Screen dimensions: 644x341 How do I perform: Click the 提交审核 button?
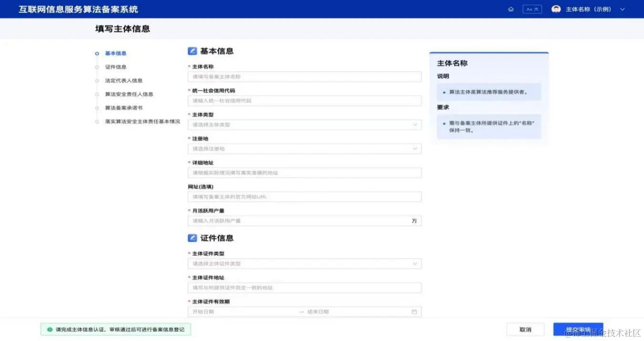coord(577,329)
